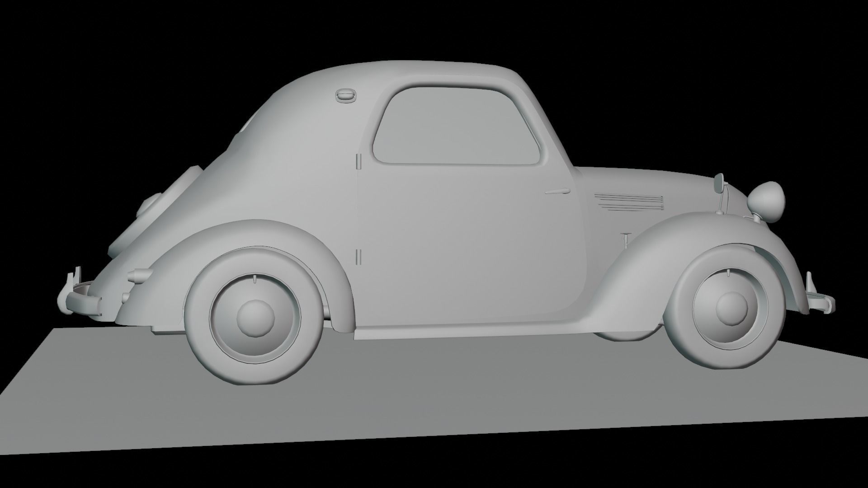Select the small latch on the roof side
Screen dimensions: 868x488
point(346,95)
